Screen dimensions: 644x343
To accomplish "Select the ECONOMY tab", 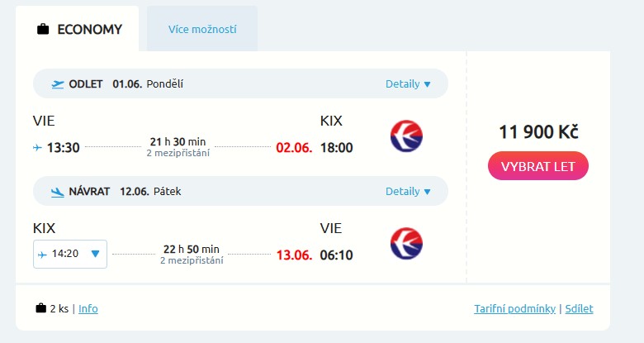I will (80, 30).
